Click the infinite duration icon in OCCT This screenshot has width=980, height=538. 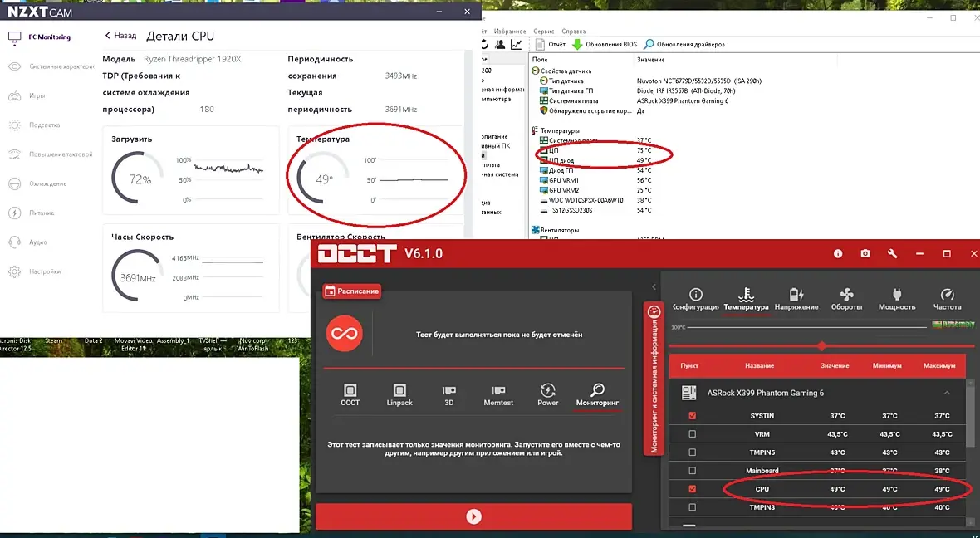[345, 333]
